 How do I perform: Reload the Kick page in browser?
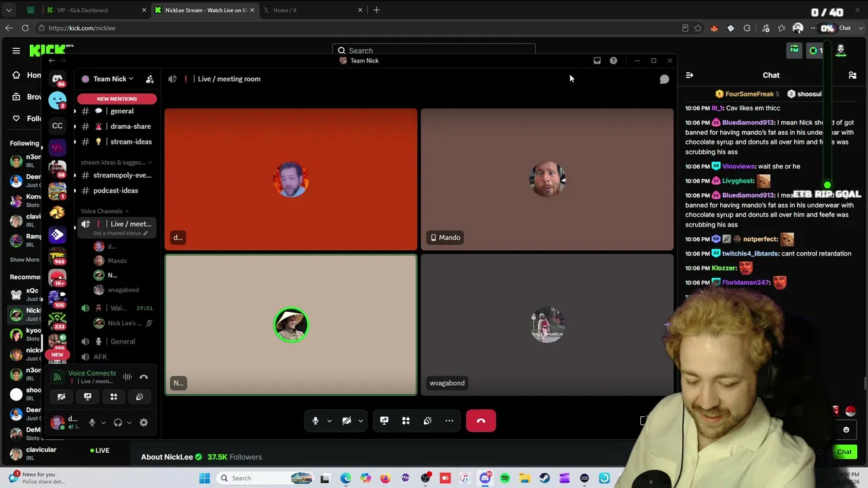25,28
